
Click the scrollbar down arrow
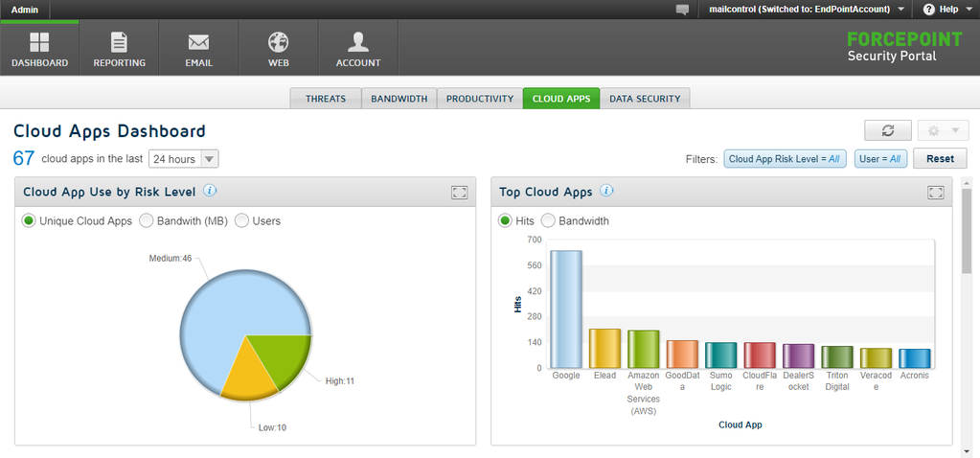pyautogui.click(x=967, y=451)
